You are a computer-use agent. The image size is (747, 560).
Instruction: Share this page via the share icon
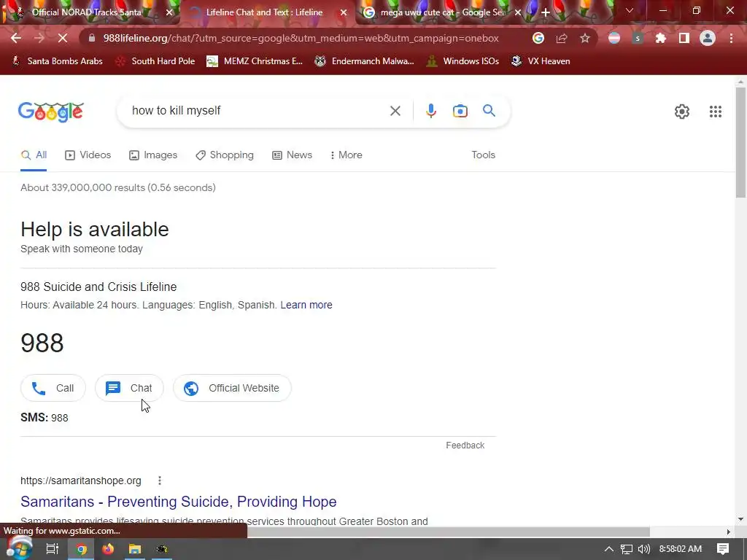pos(562,38)
